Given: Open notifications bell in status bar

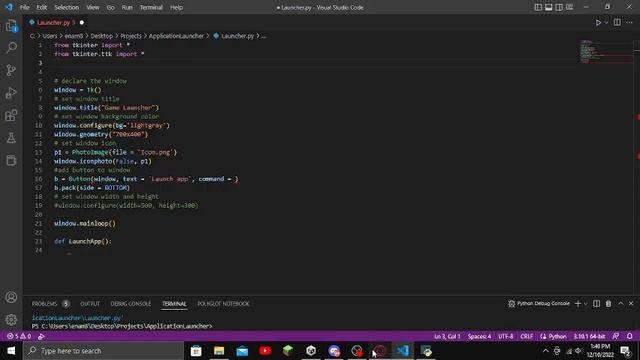Looking at the screenshot, I should [629, 336].
